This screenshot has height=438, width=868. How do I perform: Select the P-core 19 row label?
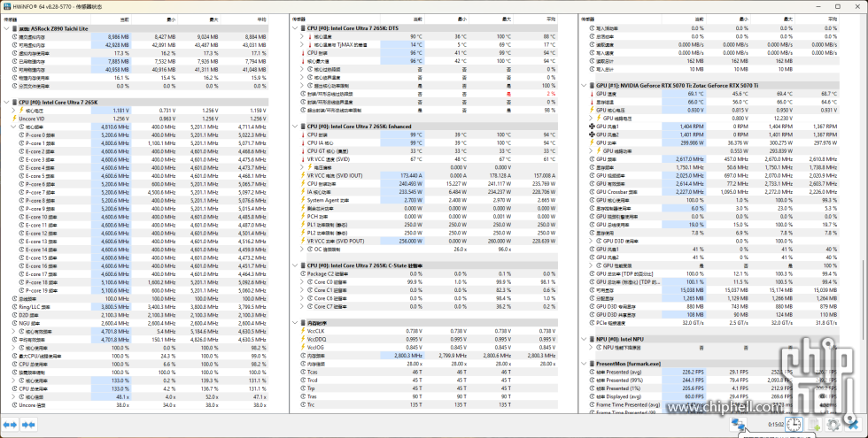[41, 290]
